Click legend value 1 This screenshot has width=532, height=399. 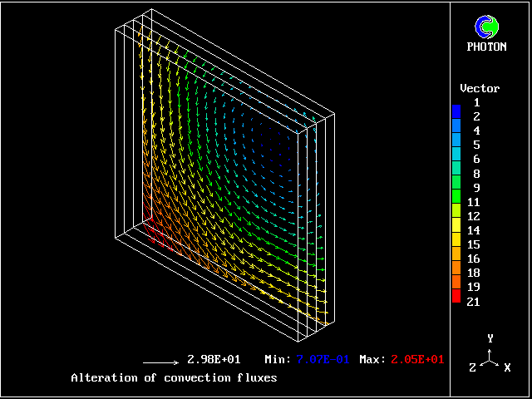[476, 102]
